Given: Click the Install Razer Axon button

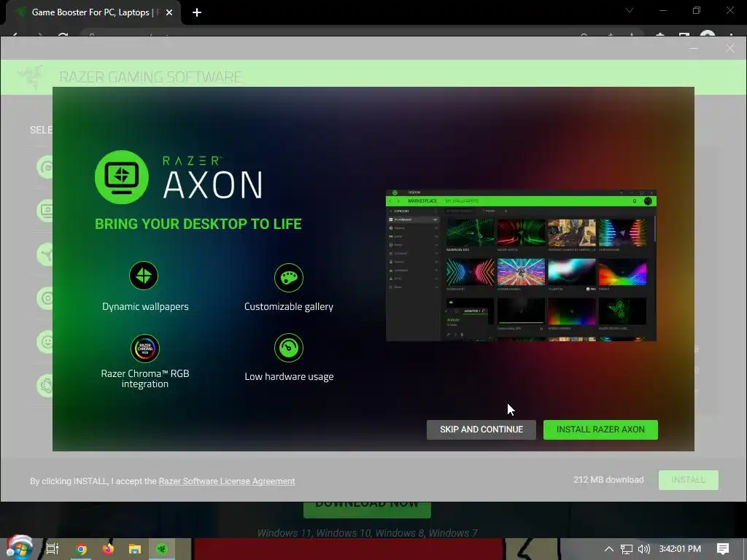Looking at the screenshot, I should click(x=600, y=429).
